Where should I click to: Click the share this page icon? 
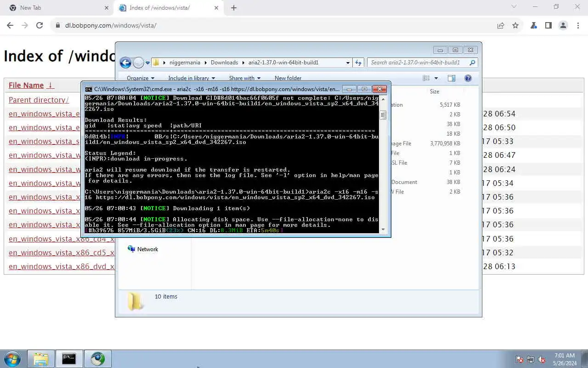click(501, 25)
